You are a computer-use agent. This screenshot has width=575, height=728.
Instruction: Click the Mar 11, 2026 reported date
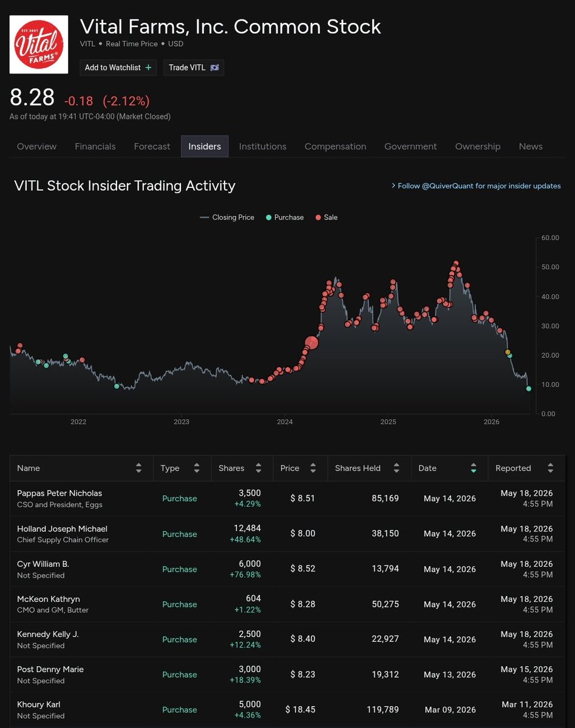(x=526, y=704)
